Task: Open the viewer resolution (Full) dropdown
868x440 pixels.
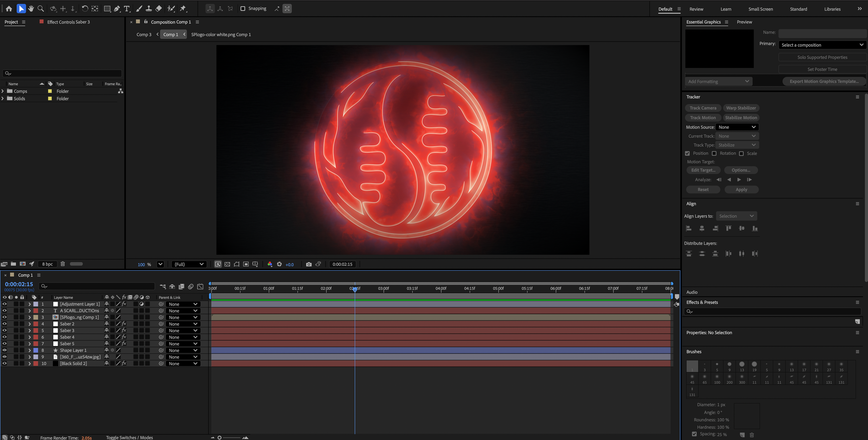Action: pyautogui.click(x=189, y=264)
